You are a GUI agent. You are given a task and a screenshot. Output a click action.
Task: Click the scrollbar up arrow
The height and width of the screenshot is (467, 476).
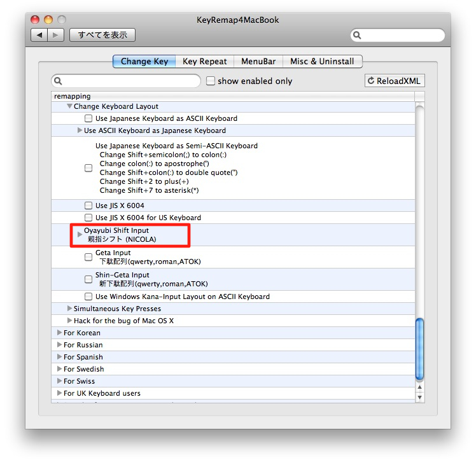[419, 386]
